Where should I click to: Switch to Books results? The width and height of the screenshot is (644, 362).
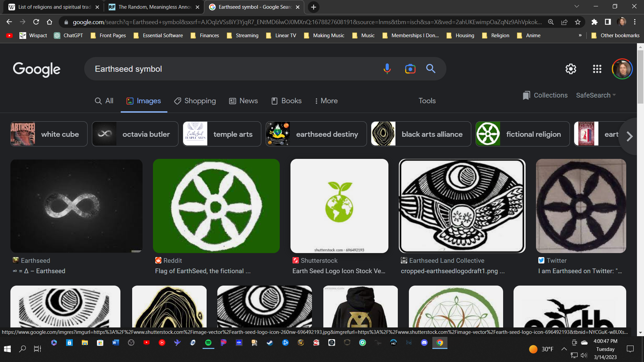tap(286, 101)
